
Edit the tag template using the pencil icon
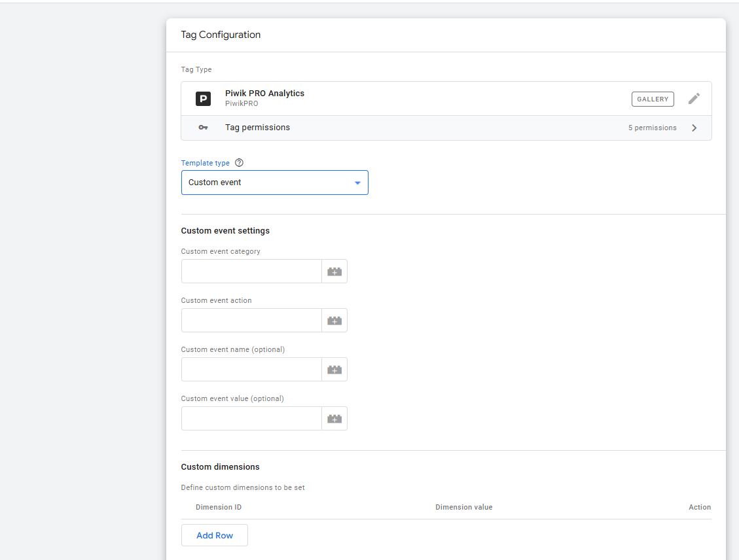[694, 98]
